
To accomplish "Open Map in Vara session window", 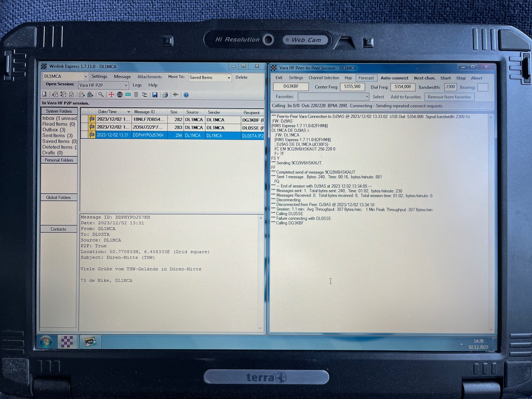I will tap(348, 78).
